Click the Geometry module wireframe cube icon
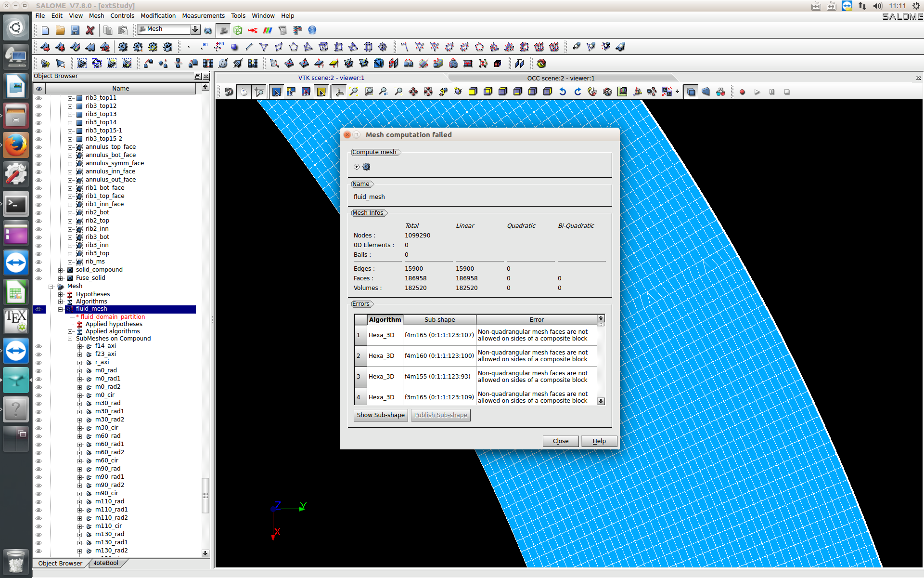This screenshot has width=924, height=578. (x=238, y=30)
